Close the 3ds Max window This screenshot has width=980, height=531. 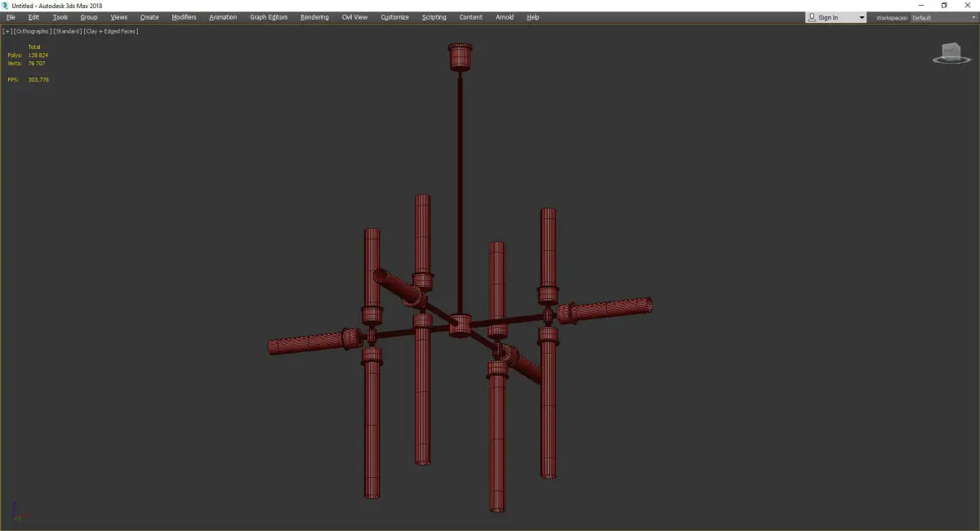pyautogui.click(x=967, y=5)
